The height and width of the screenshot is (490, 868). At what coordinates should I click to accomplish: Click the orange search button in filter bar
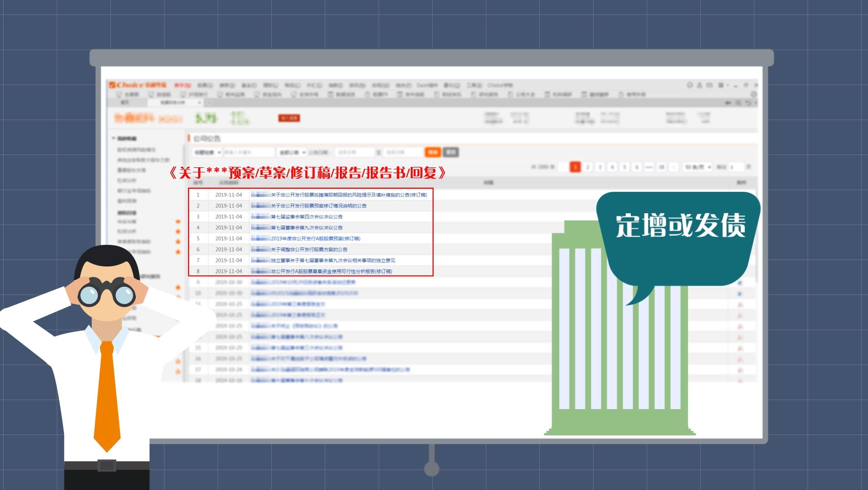433,152
